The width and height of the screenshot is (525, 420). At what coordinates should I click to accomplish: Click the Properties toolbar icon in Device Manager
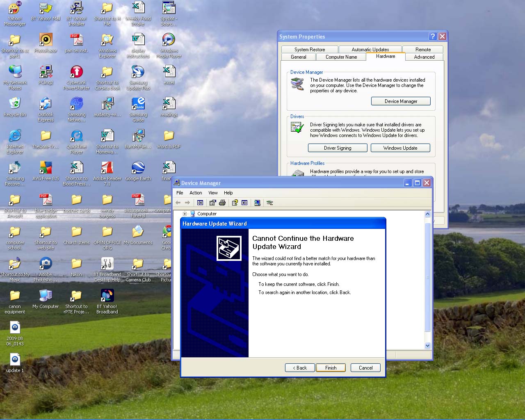[212, 203]
